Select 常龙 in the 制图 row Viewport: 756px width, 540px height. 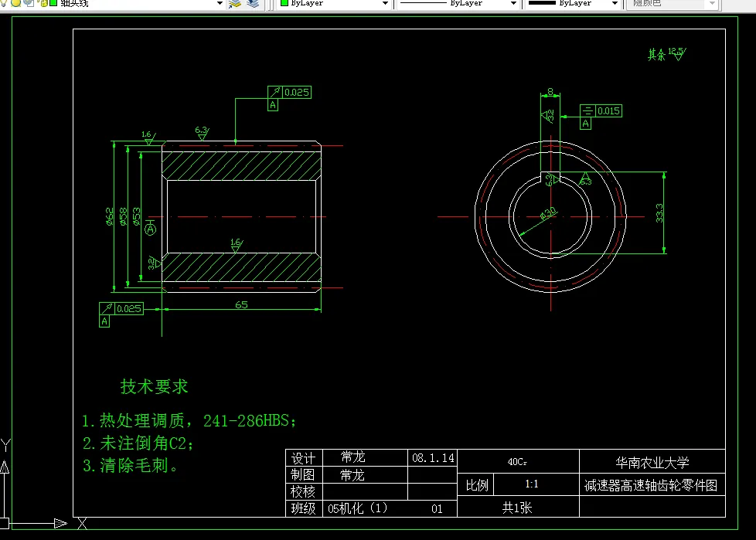pos(352,475)
